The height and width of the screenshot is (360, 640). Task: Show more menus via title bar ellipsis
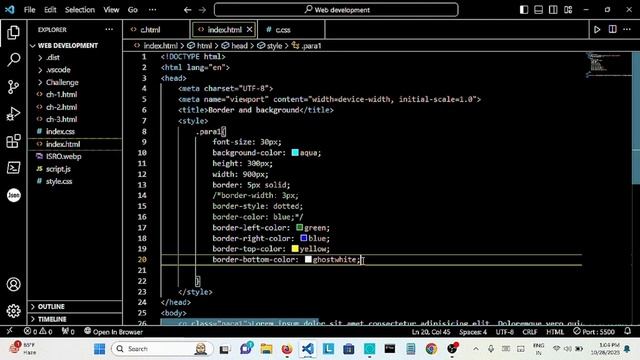point(152,10)
